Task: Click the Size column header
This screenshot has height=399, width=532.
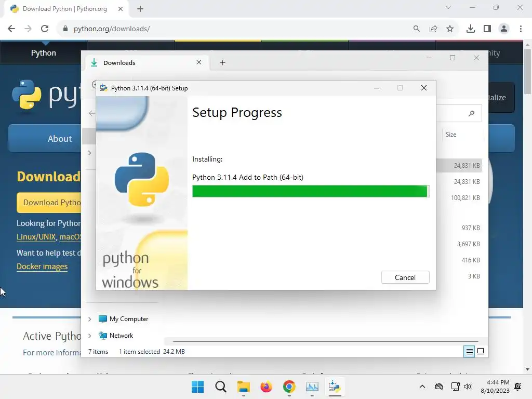Action: click(x=451, y=135)
